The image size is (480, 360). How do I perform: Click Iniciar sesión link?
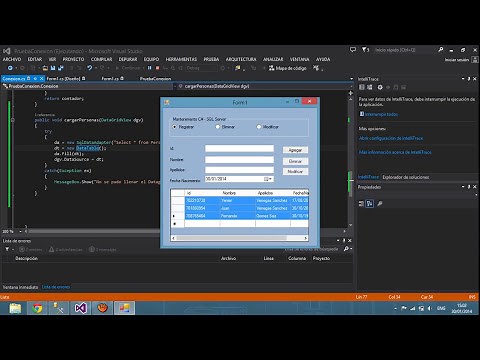pyautogui.click(x=457, y=60)
